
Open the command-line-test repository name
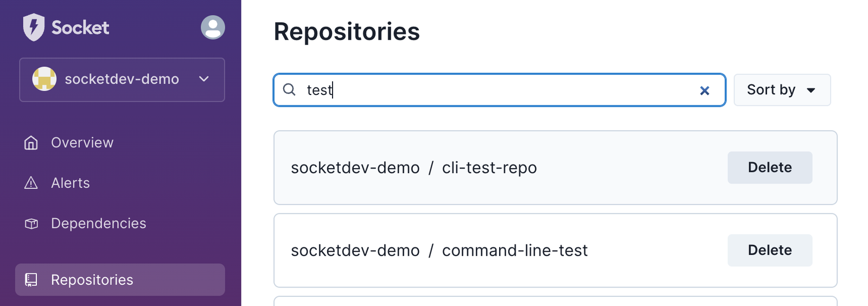coord(515,251)
